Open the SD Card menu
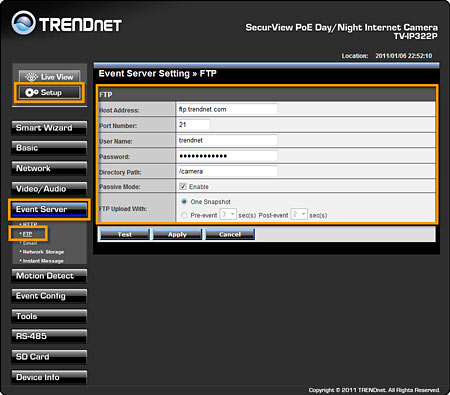This screenshot has width=450, height=395. (49, 357)
